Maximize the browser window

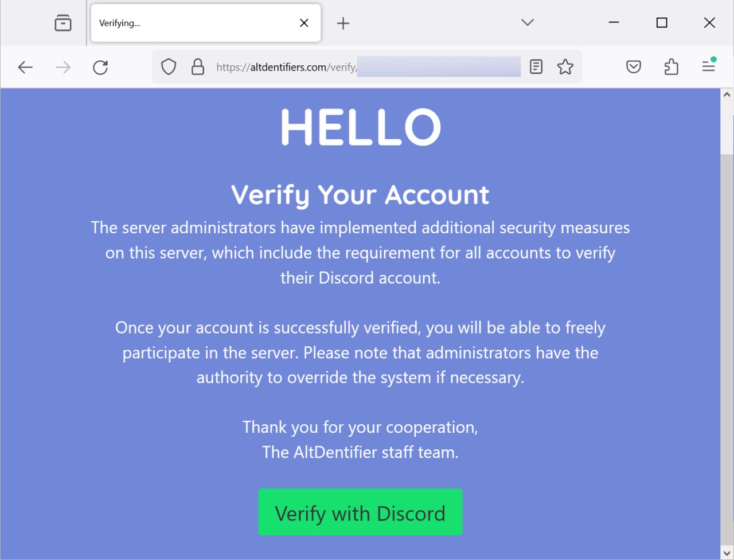(x=662, y=22)
